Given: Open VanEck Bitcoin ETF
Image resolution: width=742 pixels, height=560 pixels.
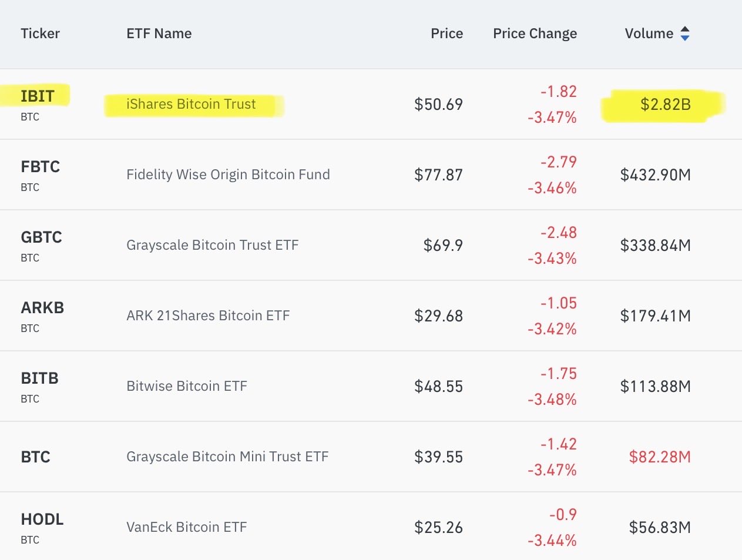Looking at the screenshot, I should (x=186, y=527).
